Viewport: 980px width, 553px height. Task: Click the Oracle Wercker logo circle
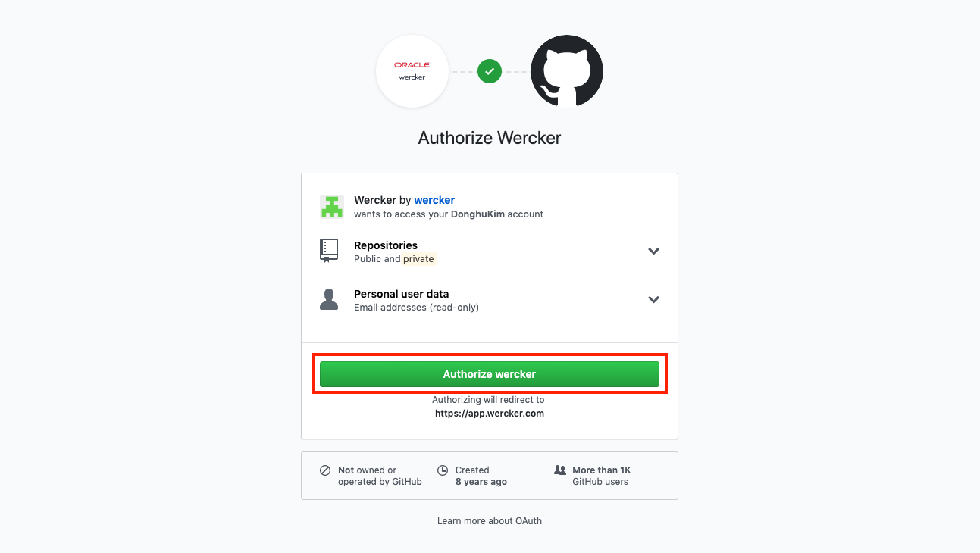[x=412, y=71]
